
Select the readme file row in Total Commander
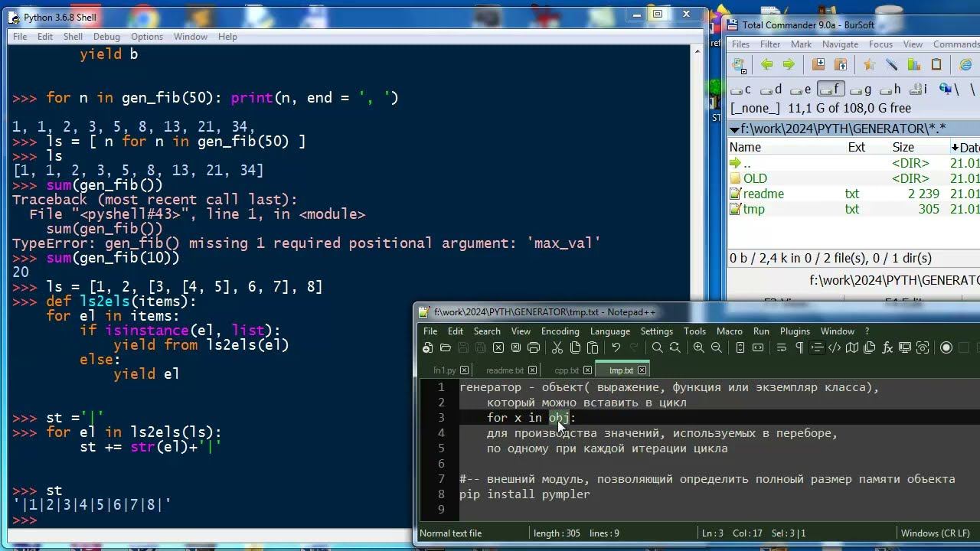[854, 194]
